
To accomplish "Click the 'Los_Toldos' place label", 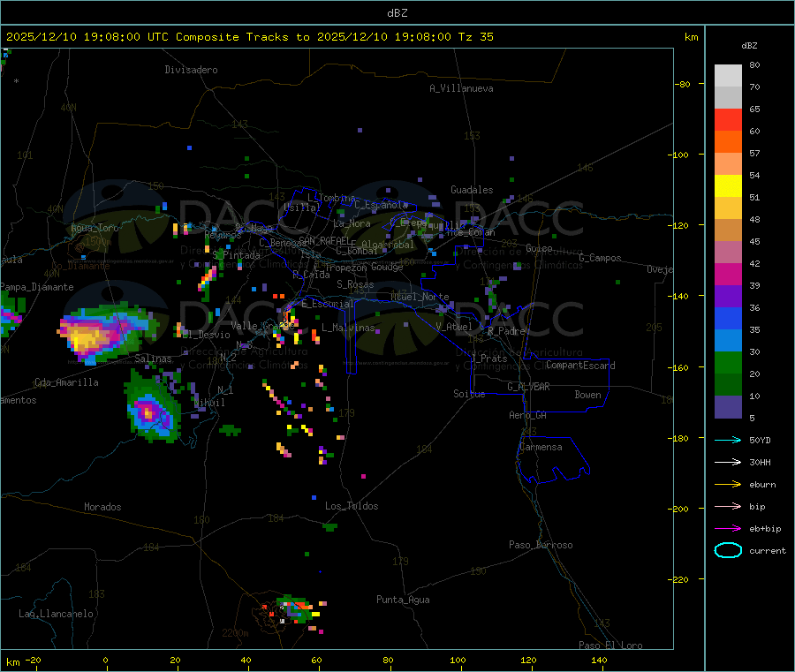I will tap(352, 506).
